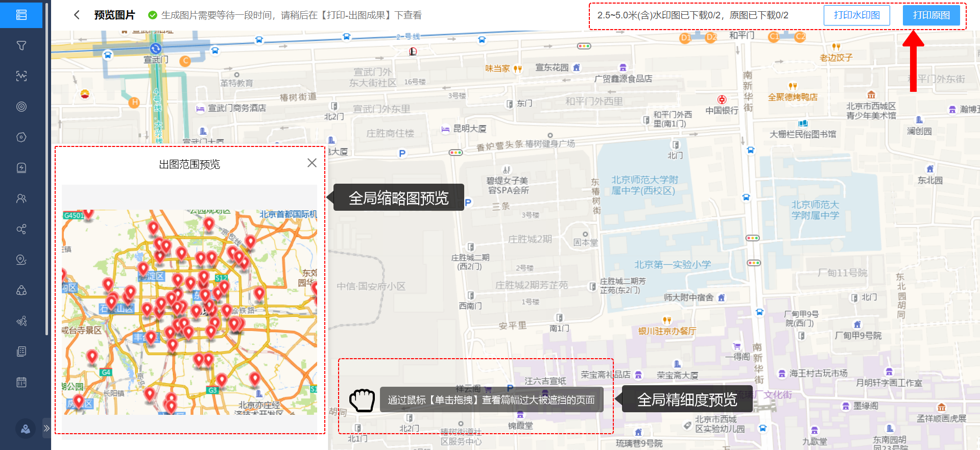Click the 北京第一实验小学 label
This screenshot has height=450, width=980.
[x=673, y=264]
